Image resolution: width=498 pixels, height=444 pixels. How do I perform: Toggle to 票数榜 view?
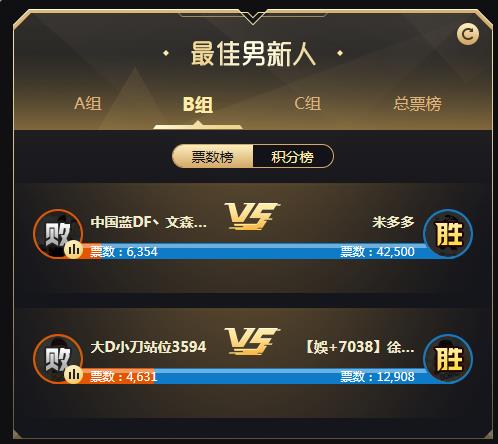click(213, 156)
